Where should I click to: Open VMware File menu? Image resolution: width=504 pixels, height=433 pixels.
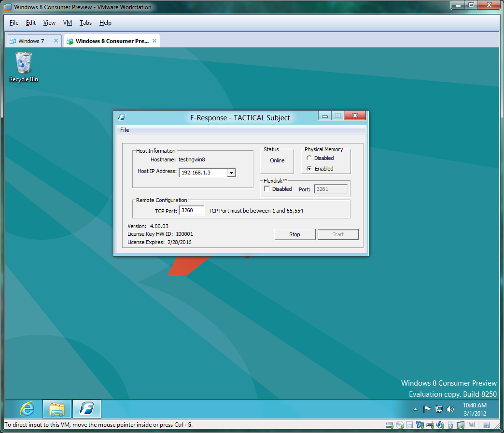(14, 23)
